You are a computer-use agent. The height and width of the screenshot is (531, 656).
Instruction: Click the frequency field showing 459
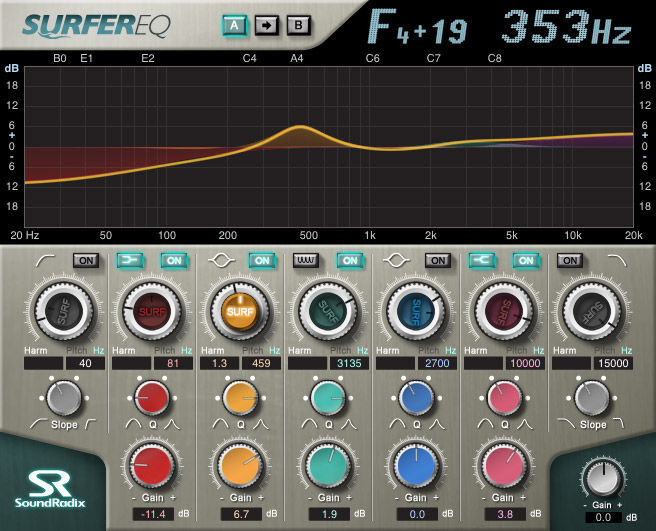[261, 363]
